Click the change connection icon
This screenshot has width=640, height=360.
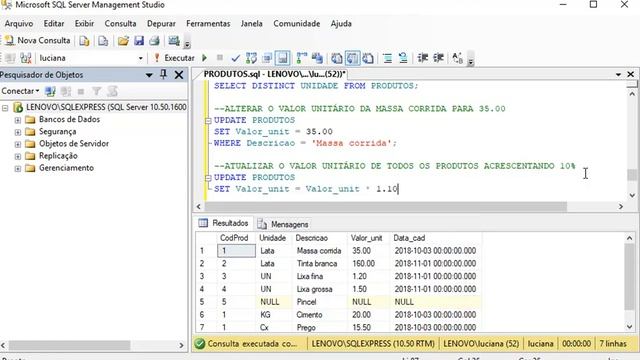point(26,58)
